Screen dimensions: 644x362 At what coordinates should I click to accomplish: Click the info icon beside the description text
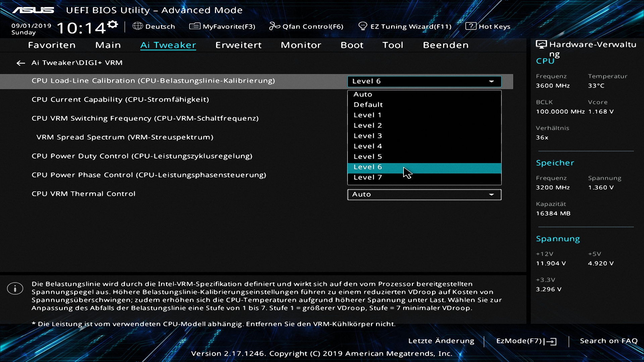click(15, 289)
